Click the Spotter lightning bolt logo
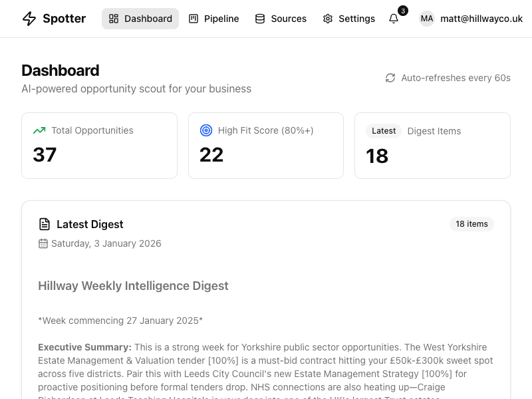 pyautogui.click(x=28, y=19)
